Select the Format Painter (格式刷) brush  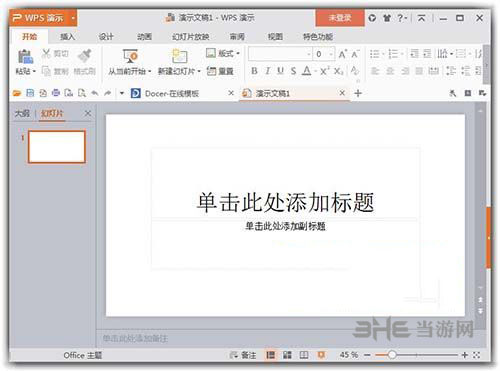85,56
